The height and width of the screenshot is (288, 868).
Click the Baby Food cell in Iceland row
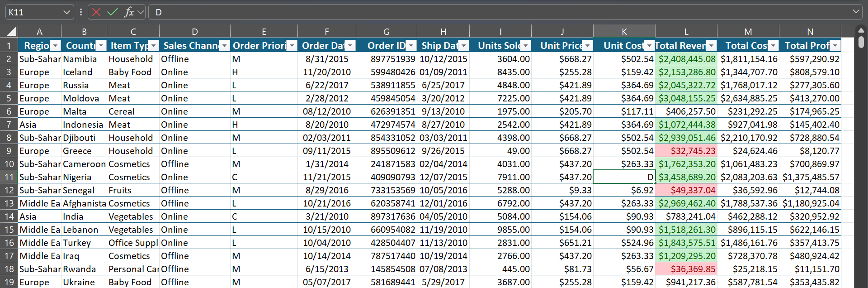coord(133,72)
